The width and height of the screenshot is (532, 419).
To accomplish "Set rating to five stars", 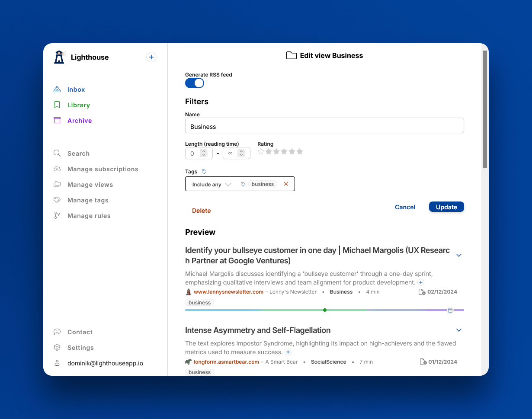I will pos(300,152).
